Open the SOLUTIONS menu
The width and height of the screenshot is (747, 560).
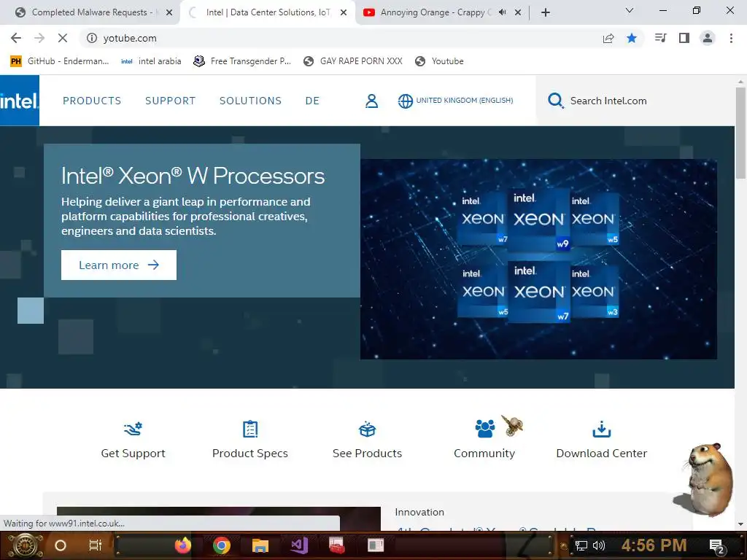(x=251, y=101)
